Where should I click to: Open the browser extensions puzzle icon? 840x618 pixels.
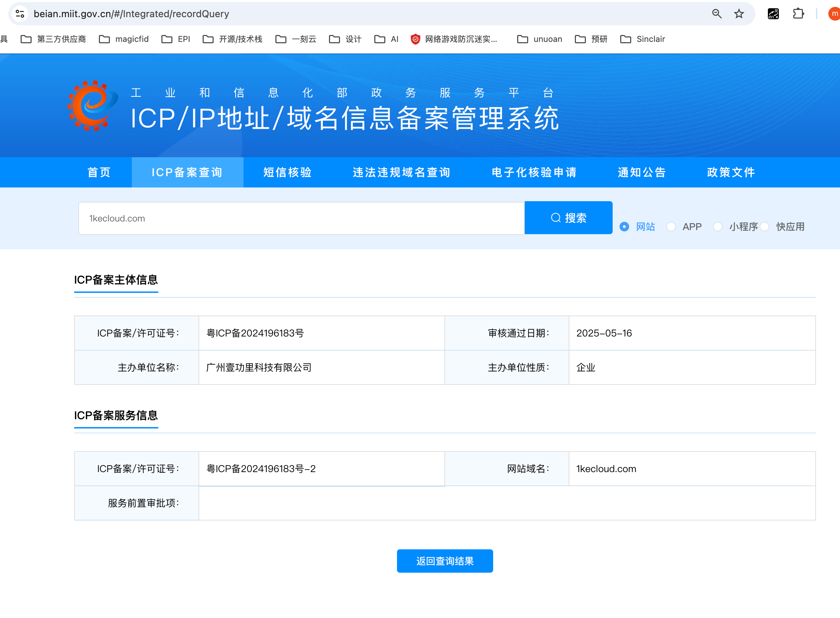798,14
